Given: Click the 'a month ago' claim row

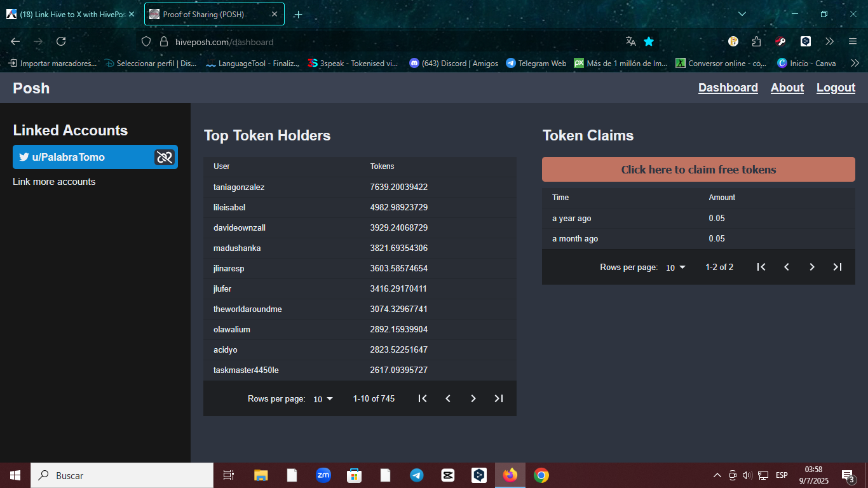Looking at the screenshot, I should tap(698, 239).
